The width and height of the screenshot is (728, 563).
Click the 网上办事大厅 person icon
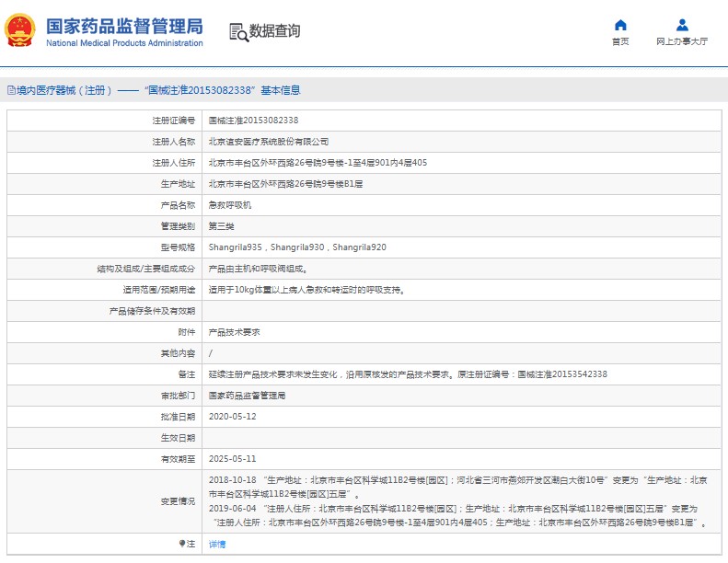point(682,25)
